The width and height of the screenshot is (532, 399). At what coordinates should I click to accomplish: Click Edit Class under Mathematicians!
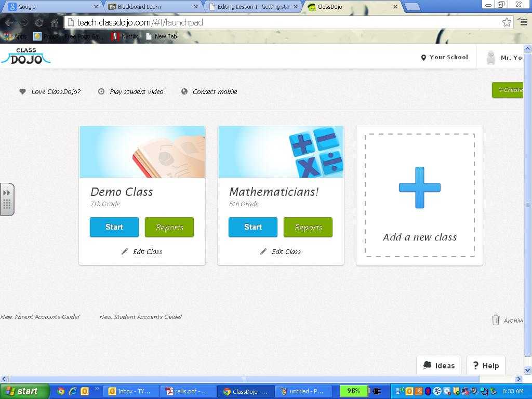[x=286, y=251]
